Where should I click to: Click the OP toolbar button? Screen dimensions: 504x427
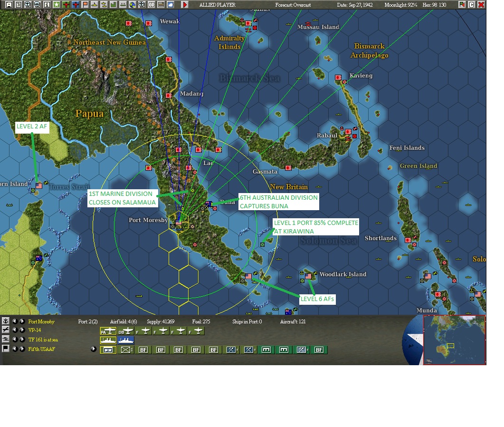pyautogui.click(x=152, y=4)
